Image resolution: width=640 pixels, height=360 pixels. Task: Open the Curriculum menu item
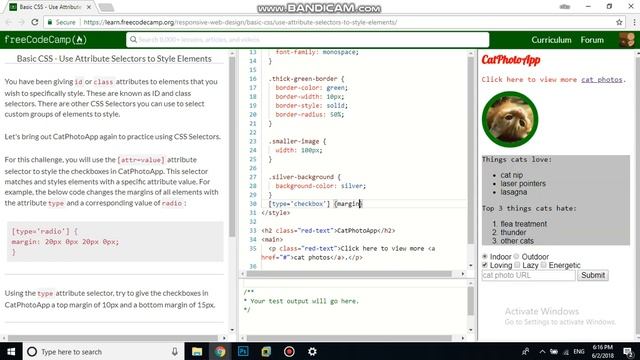[551, 40]
